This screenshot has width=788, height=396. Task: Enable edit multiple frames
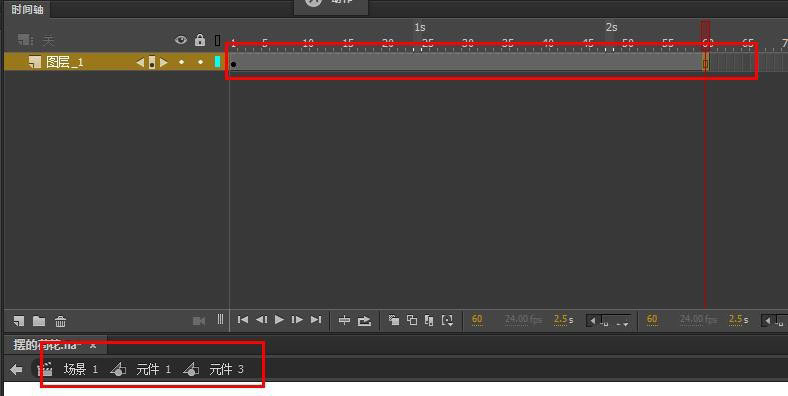point(429,320)
